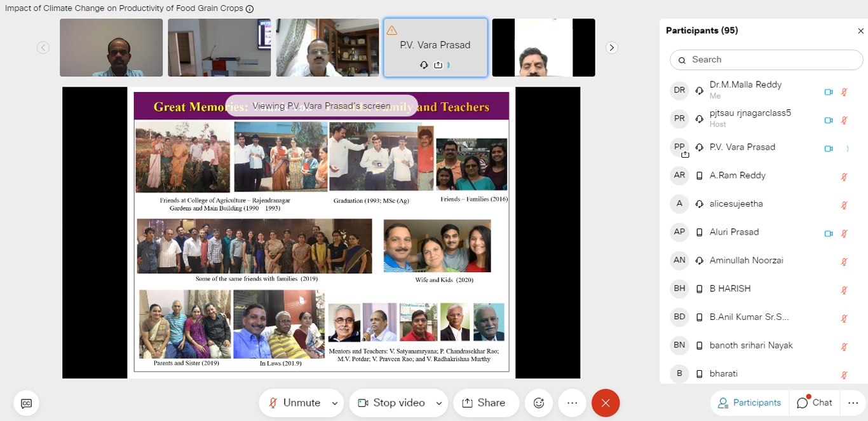Viewport: 868px width, 421px height.
Task: Click the name "bharati" in the list
Action: [x=724, y=373]
